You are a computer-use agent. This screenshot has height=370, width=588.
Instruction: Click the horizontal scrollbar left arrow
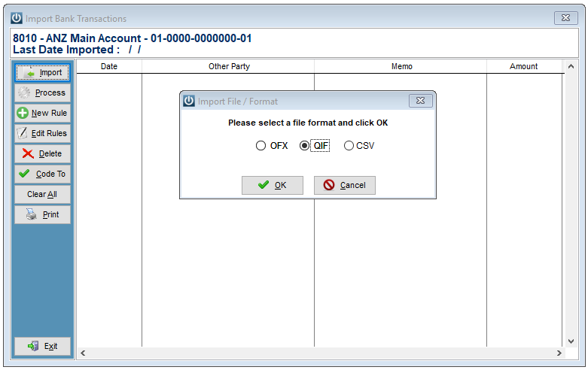point(83,353)
